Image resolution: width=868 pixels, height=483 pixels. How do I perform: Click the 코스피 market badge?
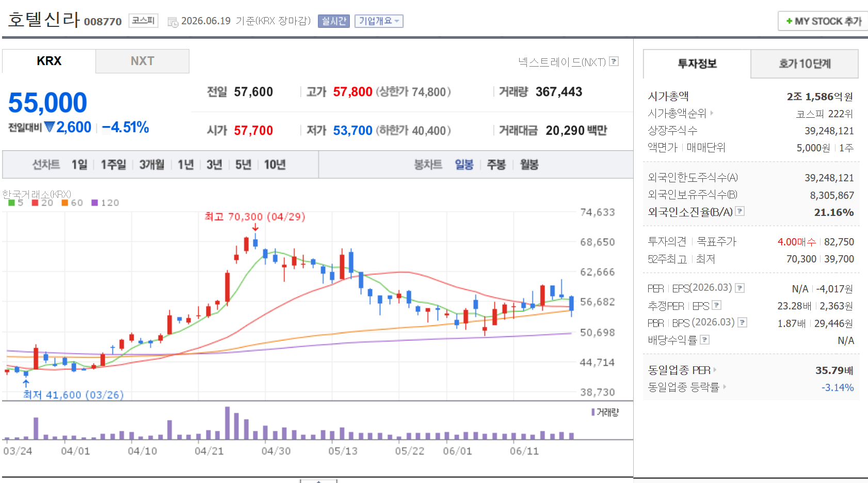[x=143, y=21]
